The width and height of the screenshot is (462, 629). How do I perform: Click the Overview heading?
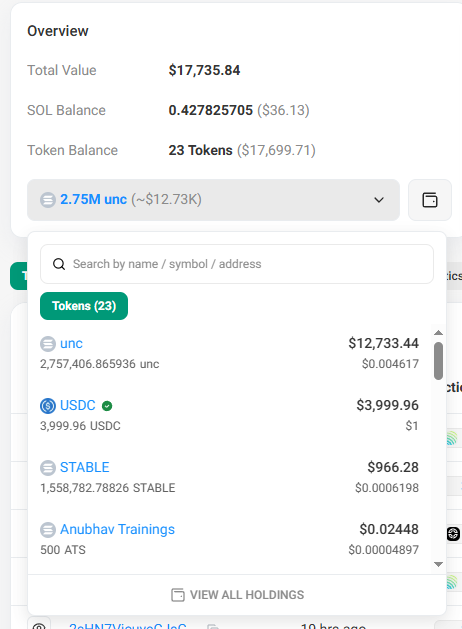[x=58, y=31]
